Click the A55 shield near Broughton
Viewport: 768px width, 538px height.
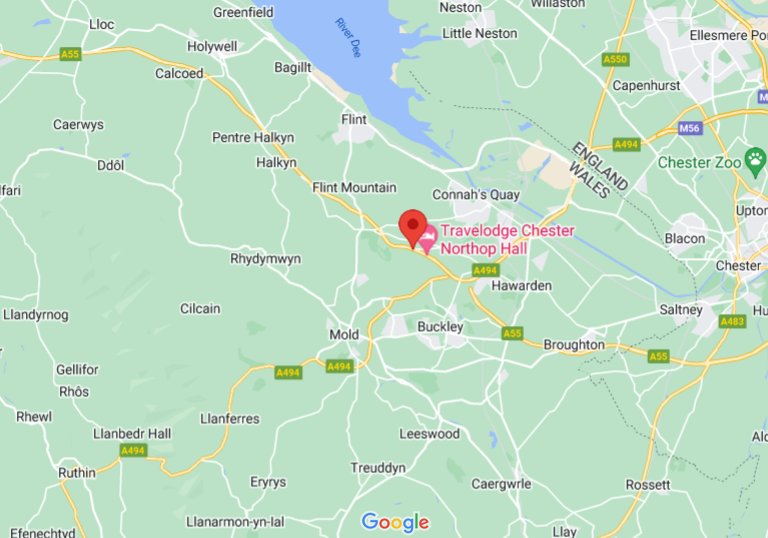512,334
